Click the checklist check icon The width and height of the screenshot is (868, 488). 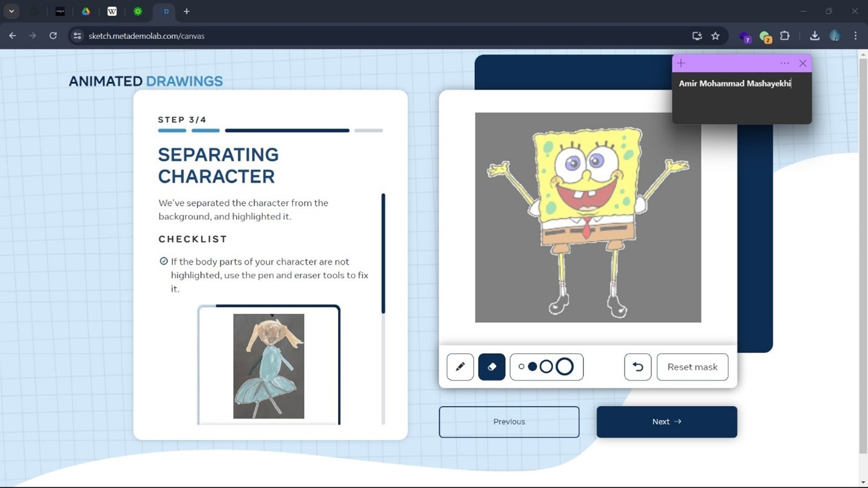tap(163, 261)
